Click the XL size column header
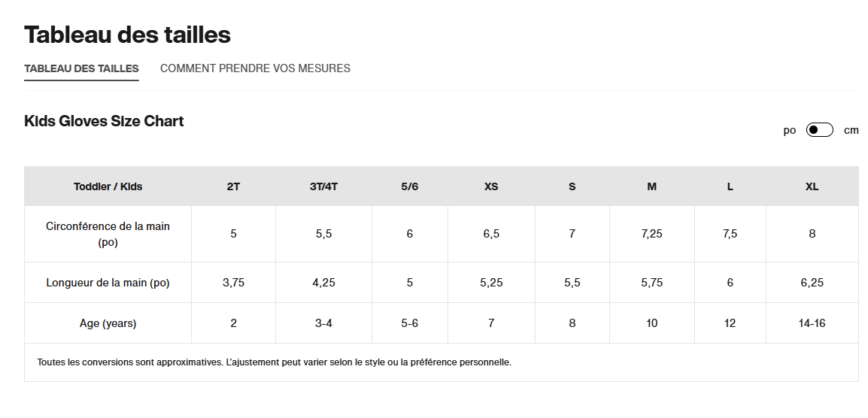The height and width of the screenshot is (418, 868). point(812,186)
